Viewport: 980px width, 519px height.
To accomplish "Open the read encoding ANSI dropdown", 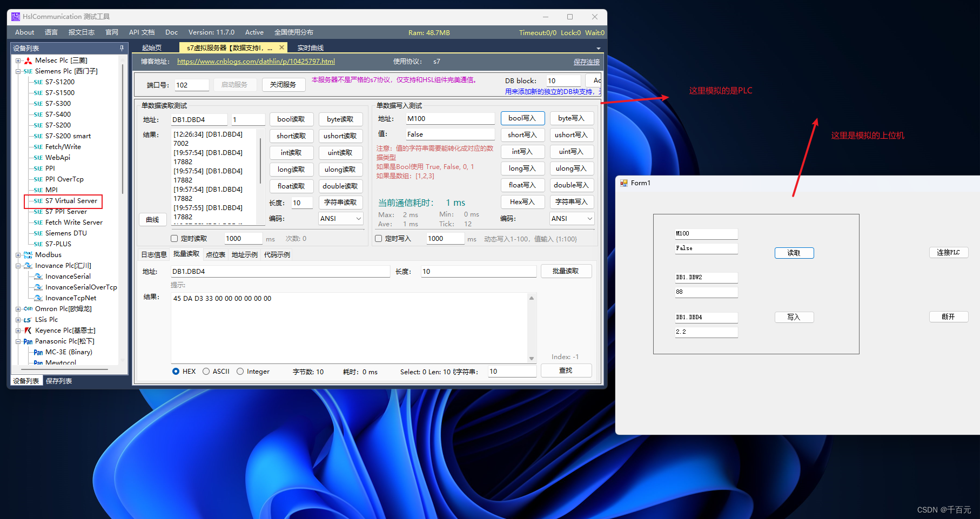I will pyautogui.click(x=359, y=219).
